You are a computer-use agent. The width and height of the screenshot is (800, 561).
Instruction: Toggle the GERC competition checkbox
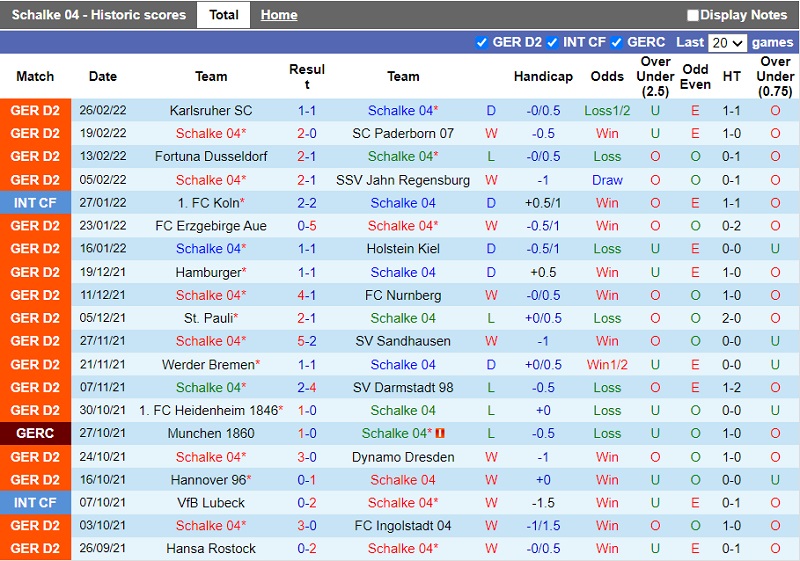pyautogui.click(x=616, y=42)
